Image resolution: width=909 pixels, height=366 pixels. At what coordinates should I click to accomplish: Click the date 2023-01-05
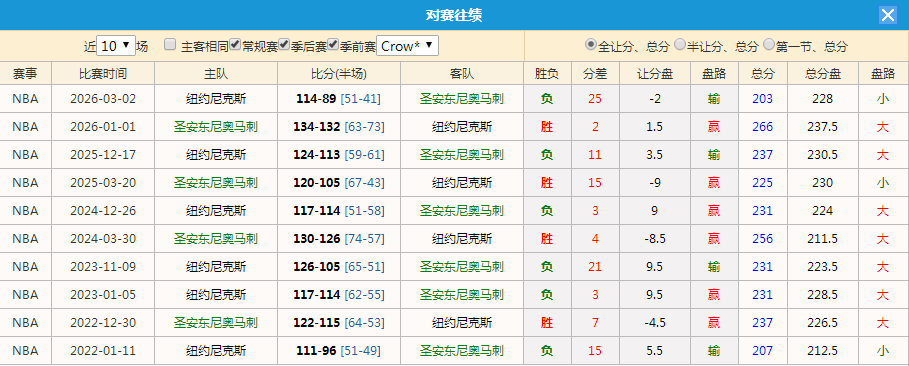[x=103, y=295]
